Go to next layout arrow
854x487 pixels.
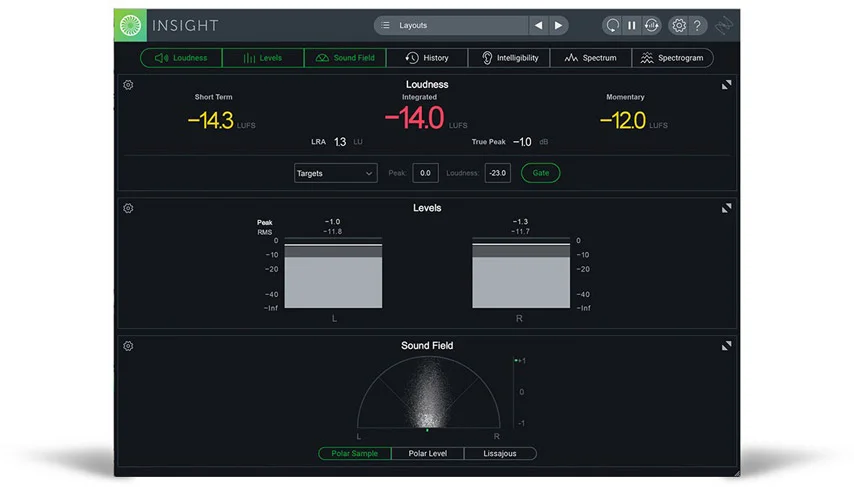(558, 25)
